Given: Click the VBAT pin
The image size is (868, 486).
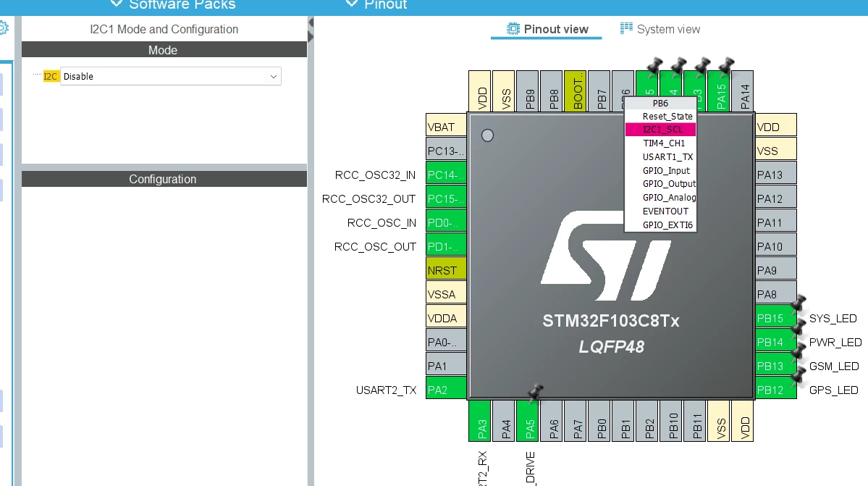Looking at the screenshot, I should (446, 127).
